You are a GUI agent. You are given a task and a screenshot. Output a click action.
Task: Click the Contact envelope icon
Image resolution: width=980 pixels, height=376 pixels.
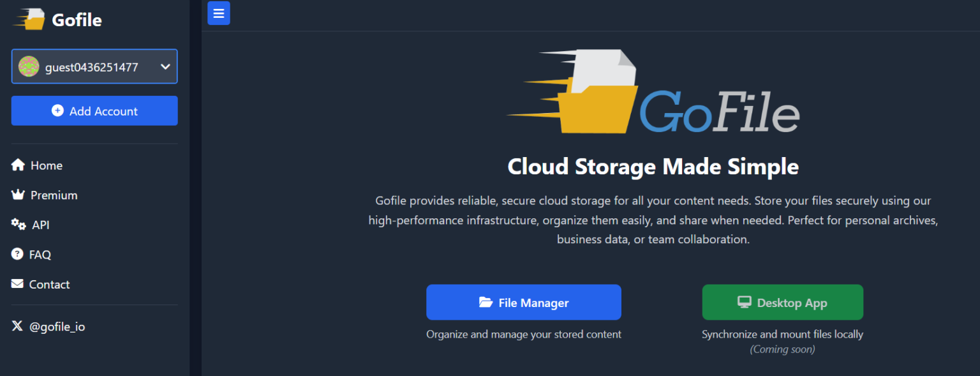click(19, 284)
